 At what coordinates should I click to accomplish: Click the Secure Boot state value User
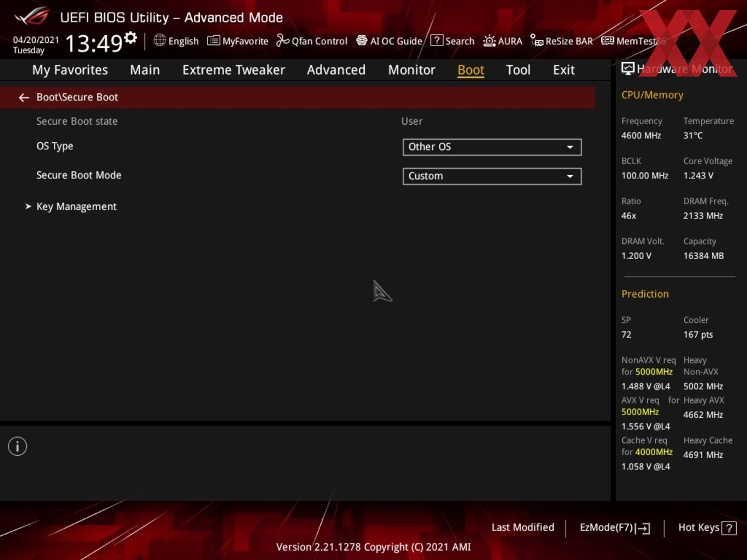point(412,121)
